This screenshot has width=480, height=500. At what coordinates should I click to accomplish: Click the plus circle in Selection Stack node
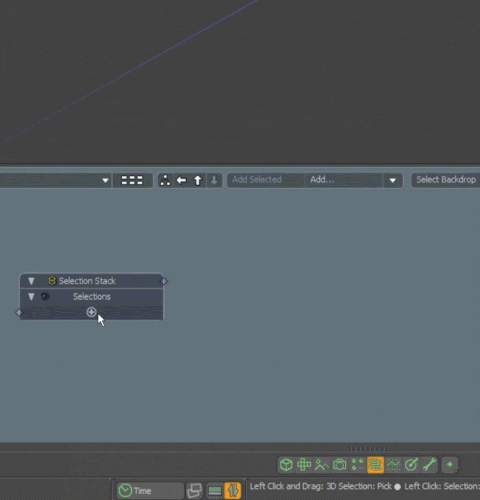click(91, 312)
